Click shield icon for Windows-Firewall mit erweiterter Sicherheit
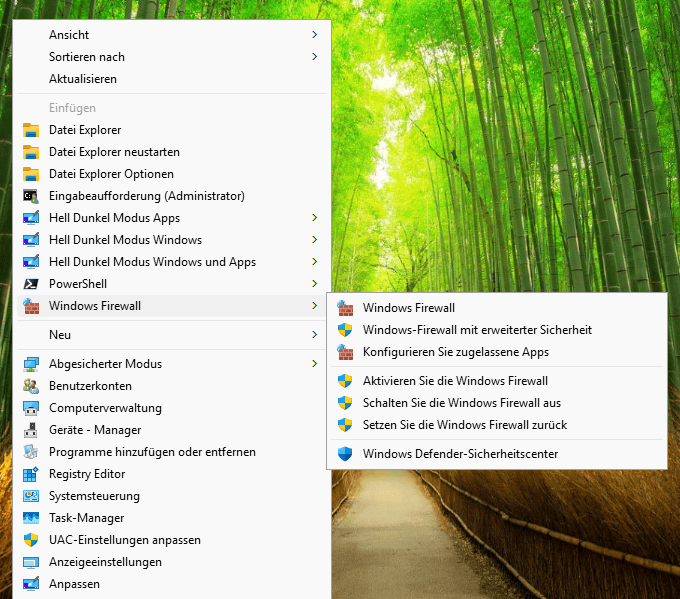Image resolution: width=680 pixels, height=599 pixels. [345, 330]
